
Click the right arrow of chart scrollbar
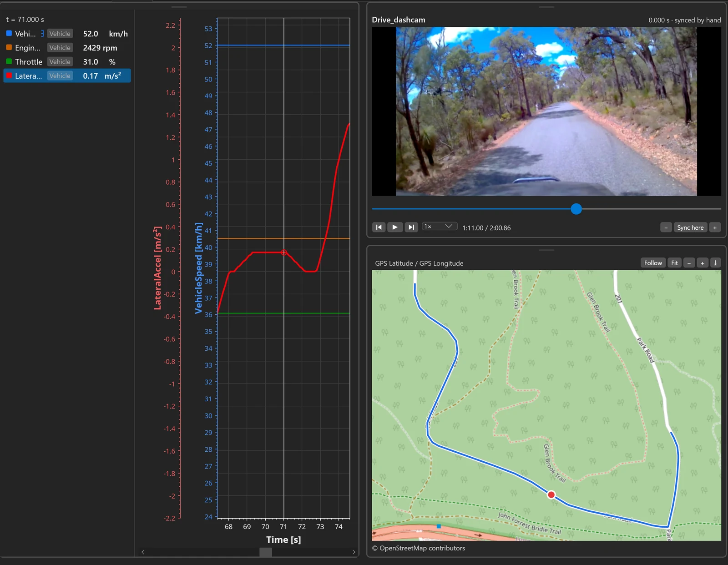(354, 552)
